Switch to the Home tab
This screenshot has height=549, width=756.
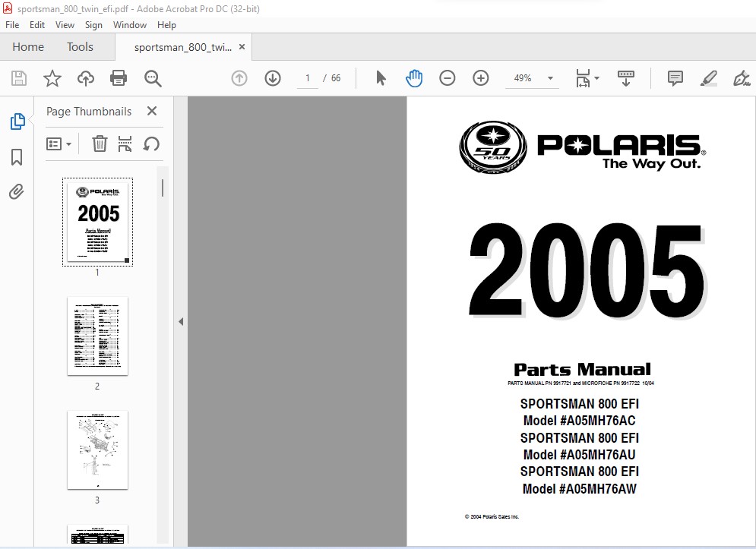[28, 47]
